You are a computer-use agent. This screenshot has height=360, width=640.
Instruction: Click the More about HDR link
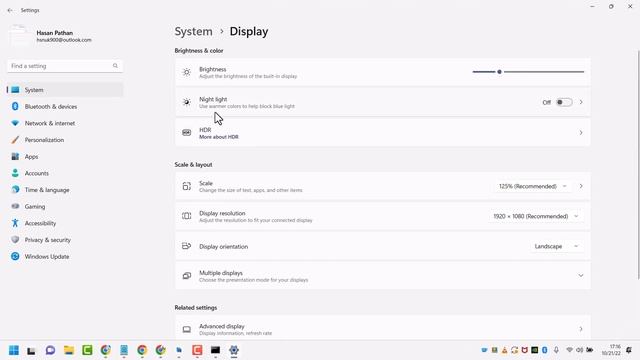(219, 137)
